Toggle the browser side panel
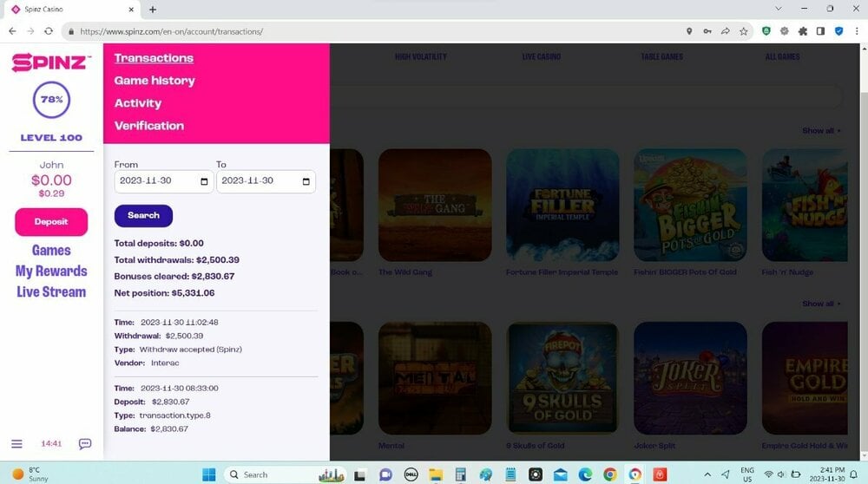The height and width of the screenshot is (484, 868). 820,31
